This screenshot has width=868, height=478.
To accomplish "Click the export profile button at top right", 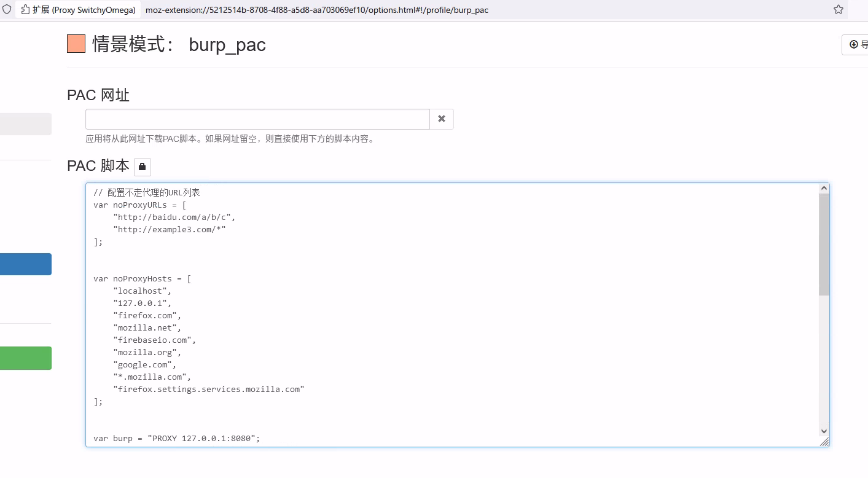I will [x=856, y=45].
